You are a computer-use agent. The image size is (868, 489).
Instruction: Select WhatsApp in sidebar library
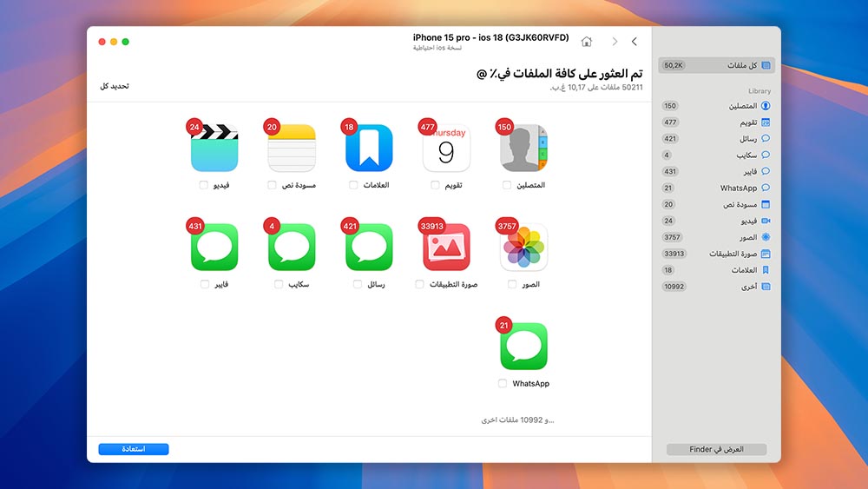coord(716,188)
